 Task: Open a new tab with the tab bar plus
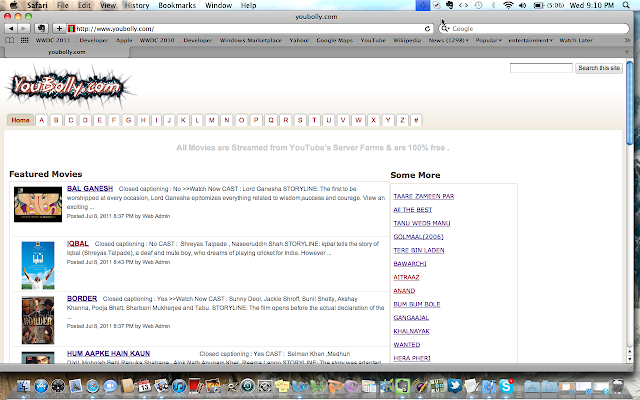click(x=627, y=52)
